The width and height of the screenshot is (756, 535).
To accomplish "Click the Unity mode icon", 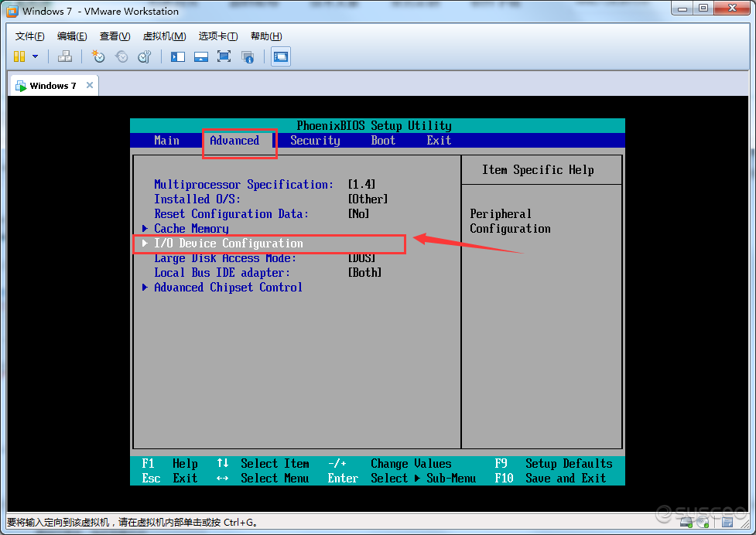I will point(248,56).
